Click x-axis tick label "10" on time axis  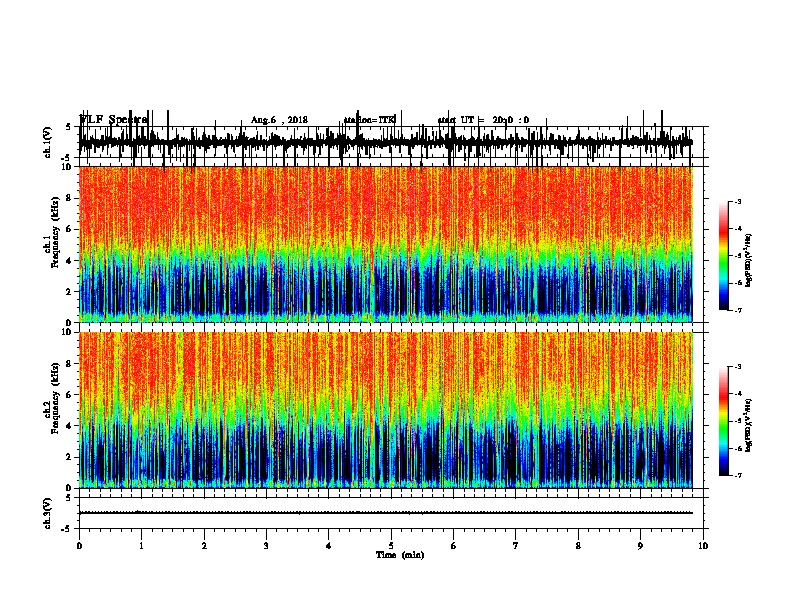coord(703,546)
